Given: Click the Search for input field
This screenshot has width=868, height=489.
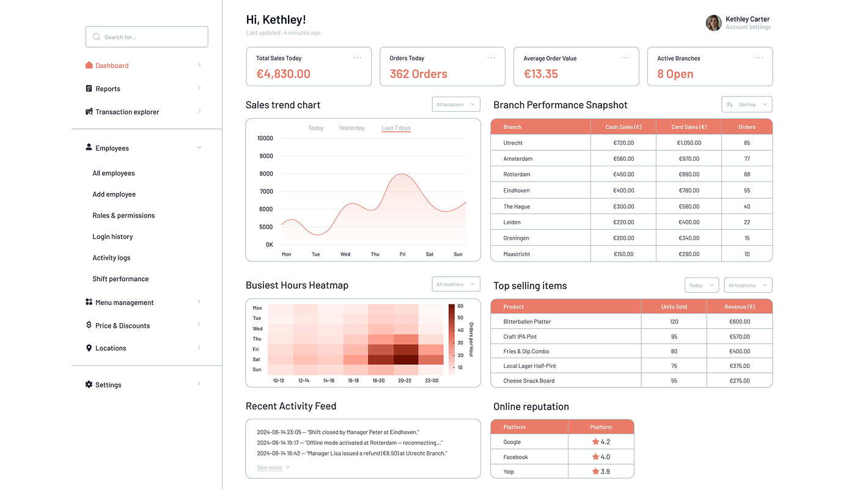Looking at the screenshot, I should 147,37.
